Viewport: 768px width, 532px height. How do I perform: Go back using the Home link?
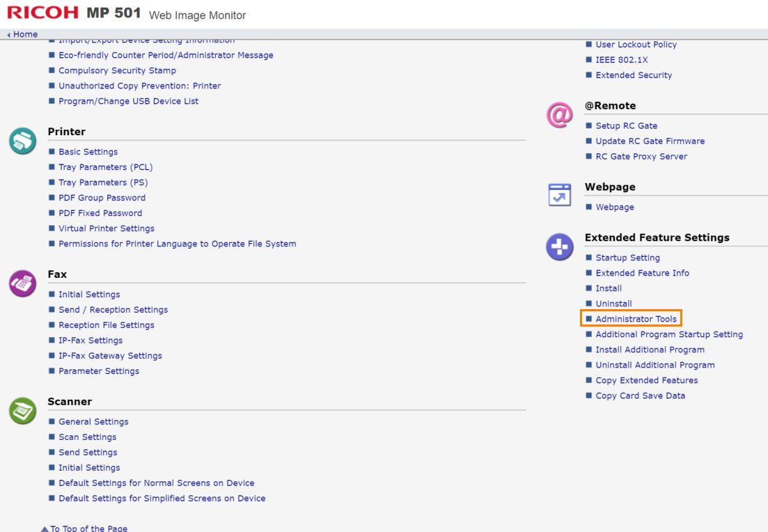25,34
